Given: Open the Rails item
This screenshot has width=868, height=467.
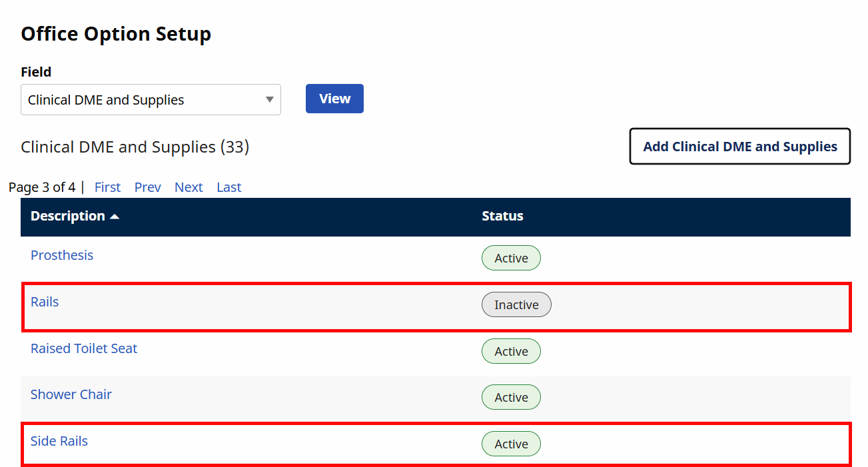Looking at the screenshot, I should click(44, 301).
